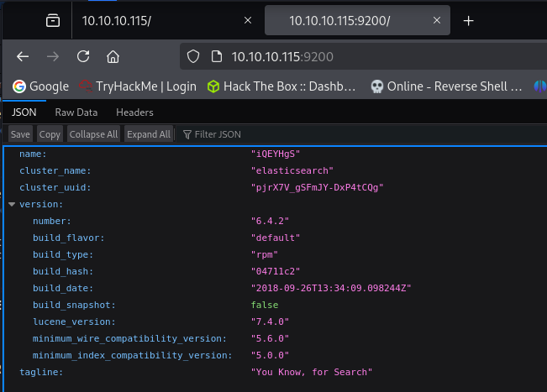Close the 10.10.10.115/ tab
Screen dimensions: 547x392
click(x=248, y=20)
